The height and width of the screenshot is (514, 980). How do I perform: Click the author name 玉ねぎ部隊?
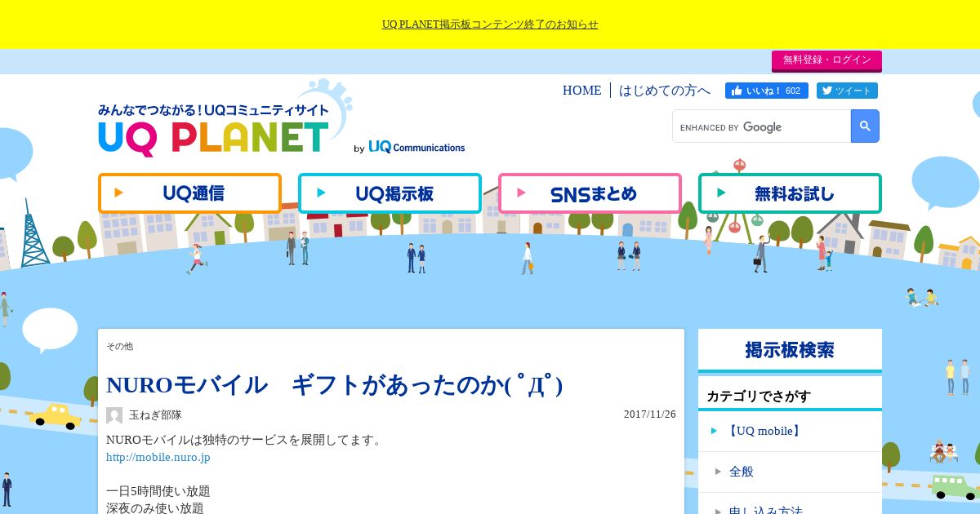[155, 415]
